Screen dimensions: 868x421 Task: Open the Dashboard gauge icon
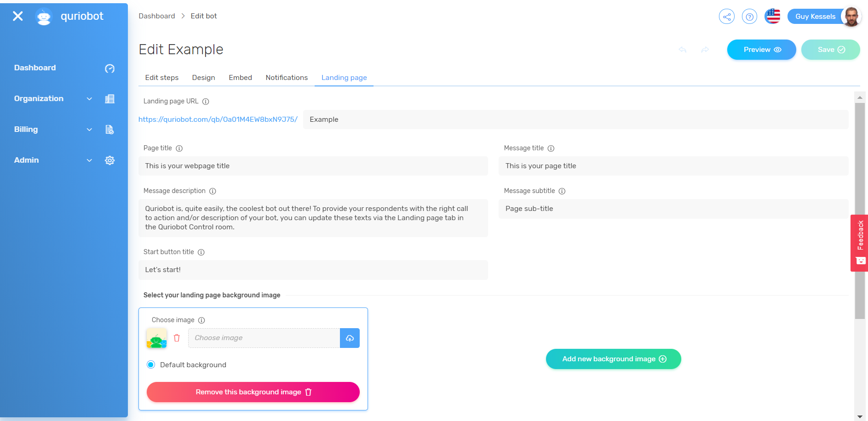tap(109, 68)
